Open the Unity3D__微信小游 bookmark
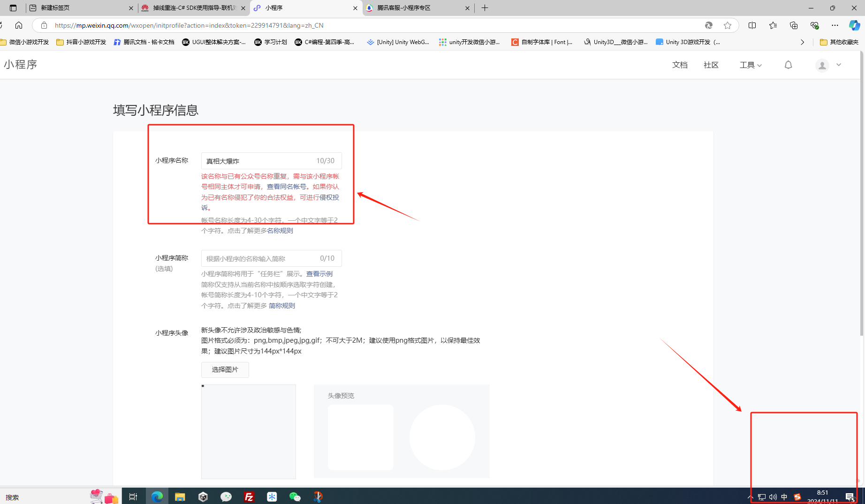Image resolution: width=865 pixels, height=504 pixels. point(616,42)
